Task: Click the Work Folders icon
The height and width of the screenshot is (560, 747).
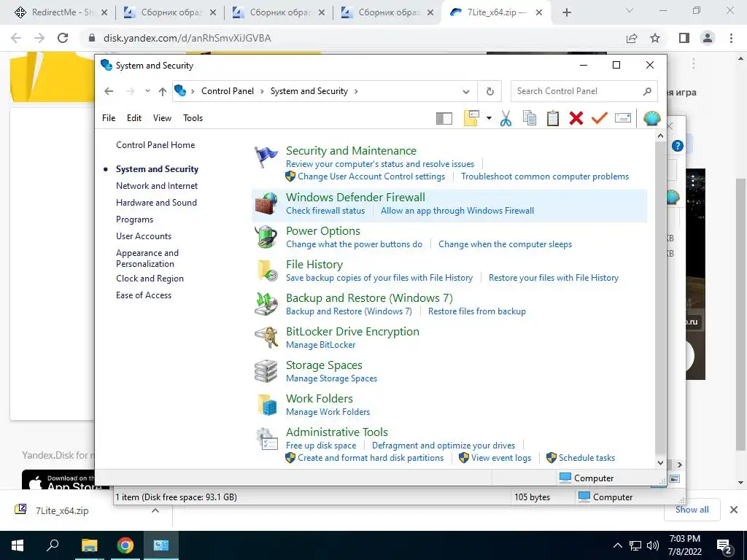Action: click(x=267, y=405)
